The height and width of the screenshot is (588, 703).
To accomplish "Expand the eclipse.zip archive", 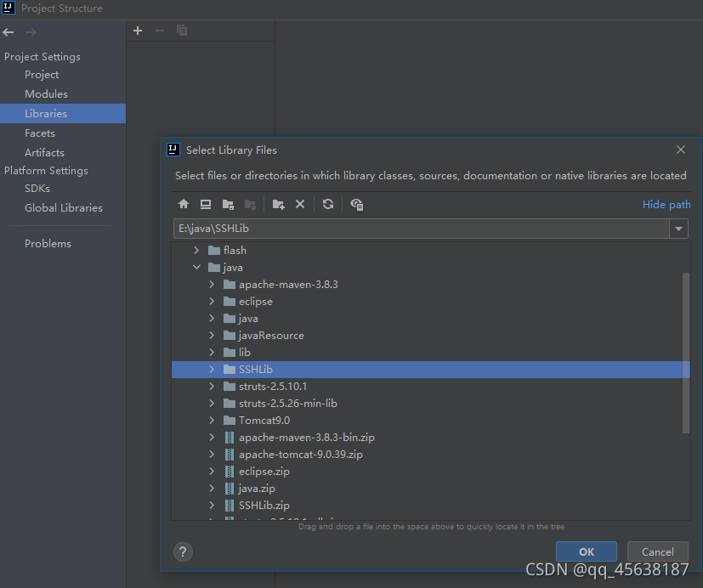I will click(212, 472).
